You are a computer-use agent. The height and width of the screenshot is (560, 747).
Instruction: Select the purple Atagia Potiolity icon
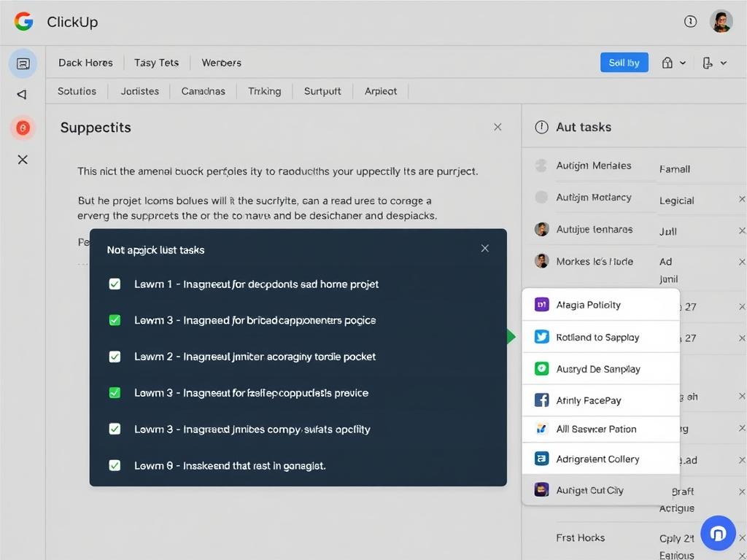click(541, 305)
